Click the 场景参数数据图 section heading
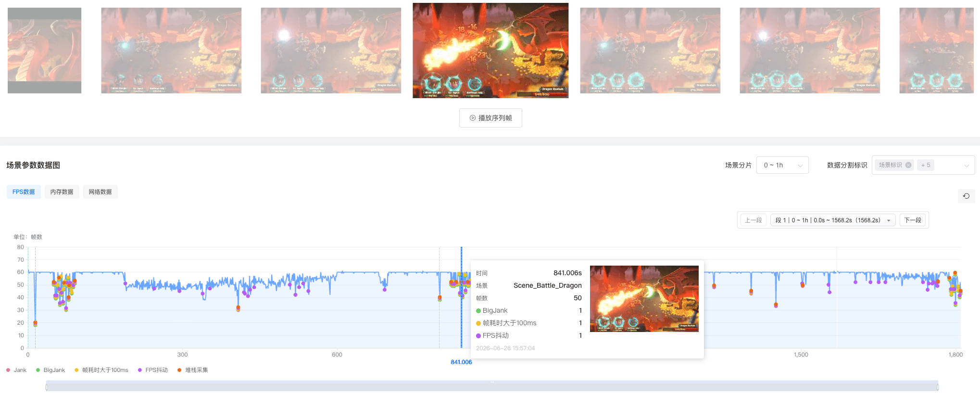Image resolution: width=980 pixels, height=396 pixels. [x=33, y=165]
